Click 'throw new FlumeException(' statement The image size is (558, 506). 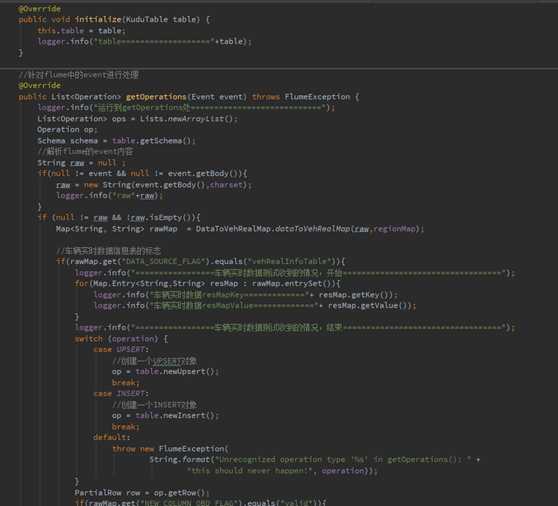tap(170, 449)
